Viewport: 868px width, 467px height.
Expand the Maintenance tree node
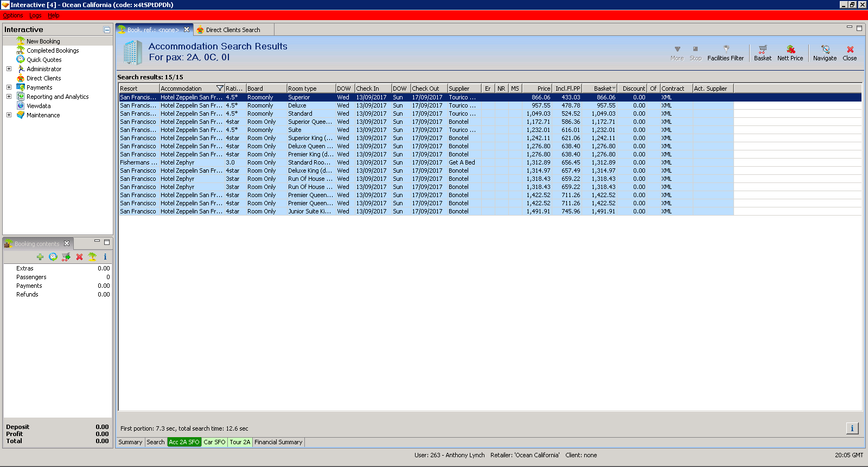pos(9,115)
